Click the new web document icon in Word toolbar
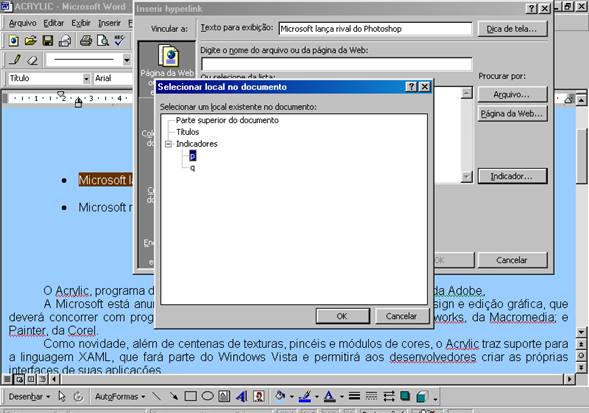Viewport: 589px width, 413px height. coord(13,41)
